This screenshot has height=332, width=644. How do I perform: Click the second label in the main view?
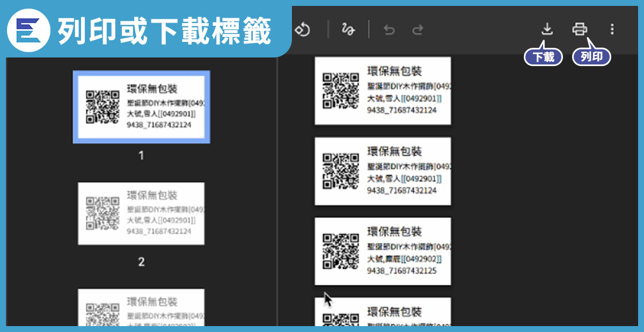pyautogui.click(x=383, y=171)
